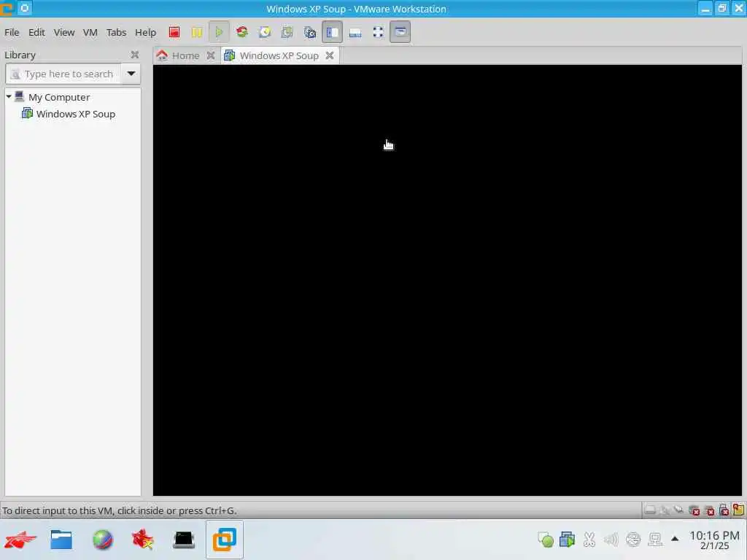Click inside the black VM console display
747x560 pixels.
[x=447, y=280]
